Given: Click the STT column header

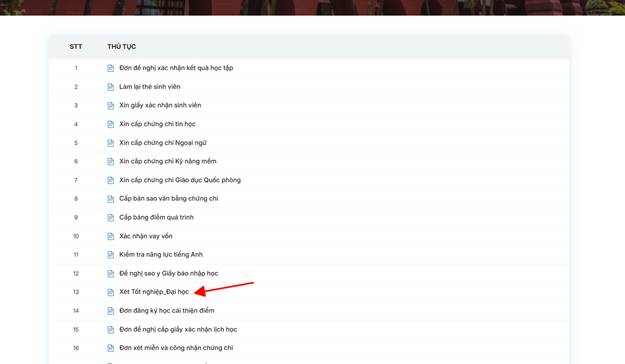Looking at the screenshot, I should click(76, 47).
